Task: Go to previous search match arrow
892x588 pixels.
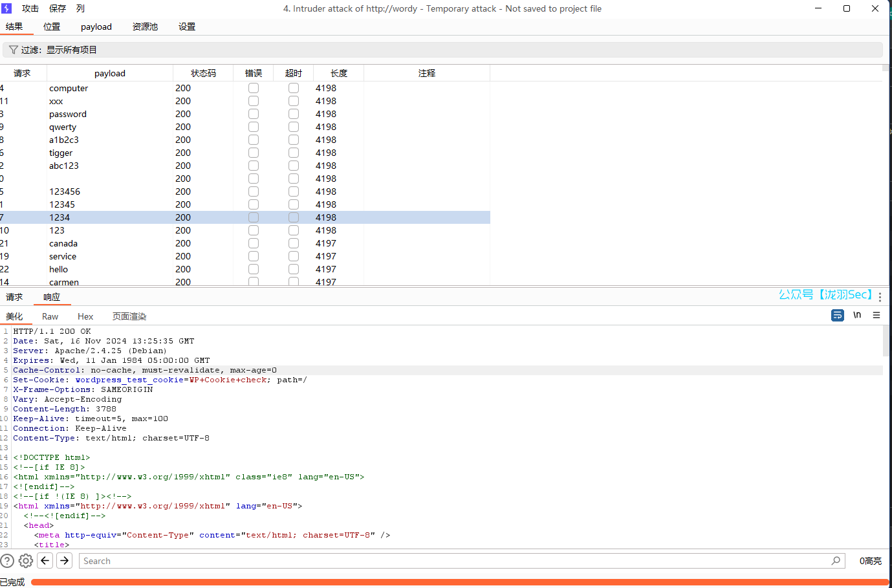Action: click(x=45, y=561)
